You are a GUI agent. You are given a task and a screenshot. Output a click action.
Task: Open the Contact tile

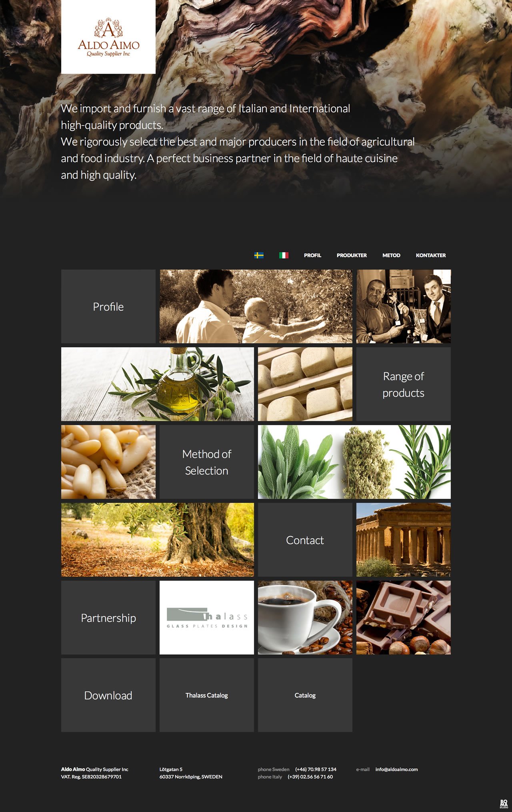[305, 540]
